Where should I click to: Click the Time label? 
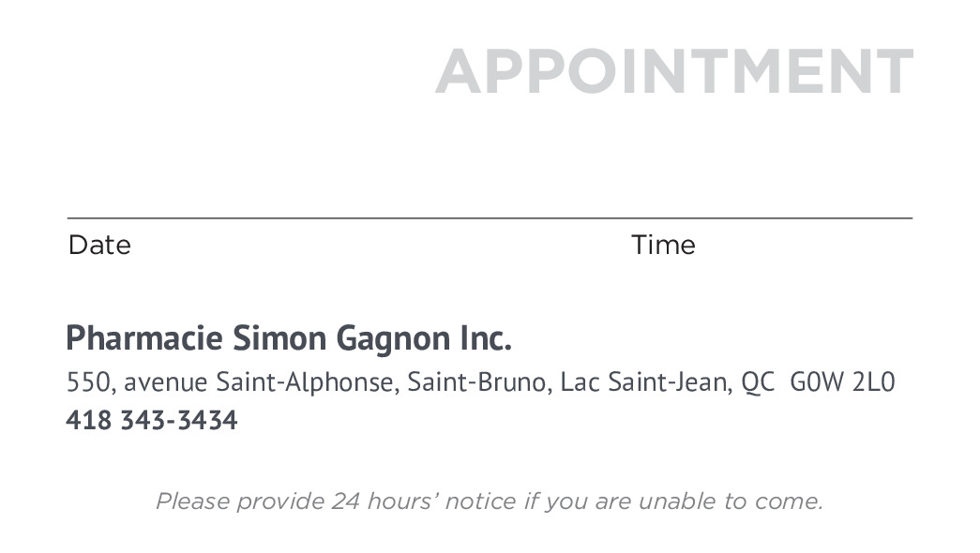click(663, 246)
